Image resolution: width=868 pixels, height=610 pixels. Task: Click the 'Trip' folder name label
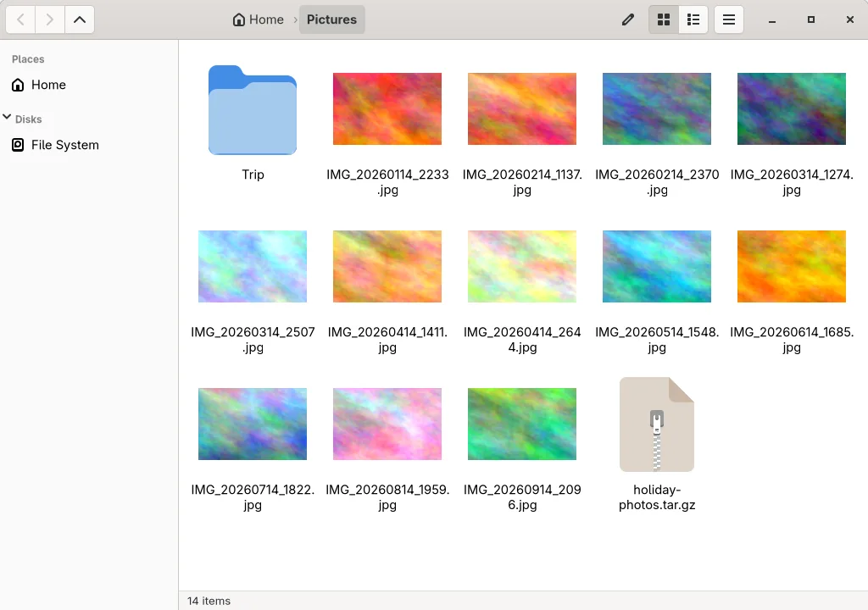tap(253, 175)
